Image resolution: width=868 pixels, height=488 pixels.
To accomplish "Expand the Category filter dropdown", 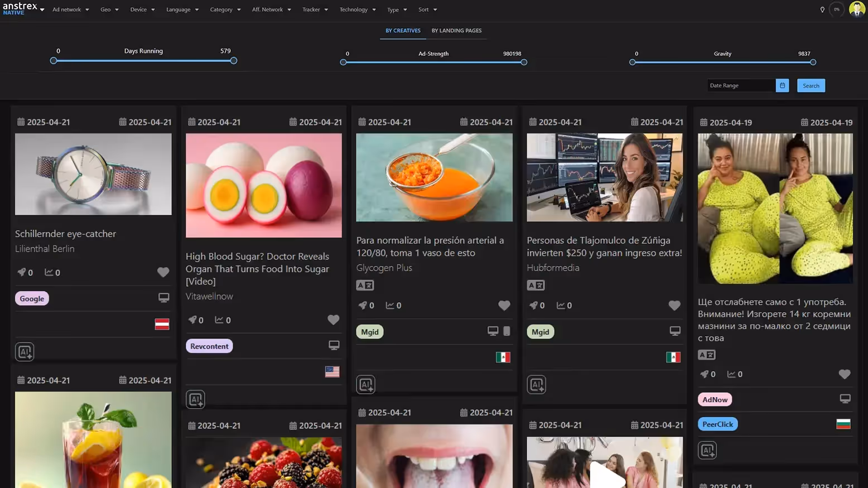I will (225, 9).
